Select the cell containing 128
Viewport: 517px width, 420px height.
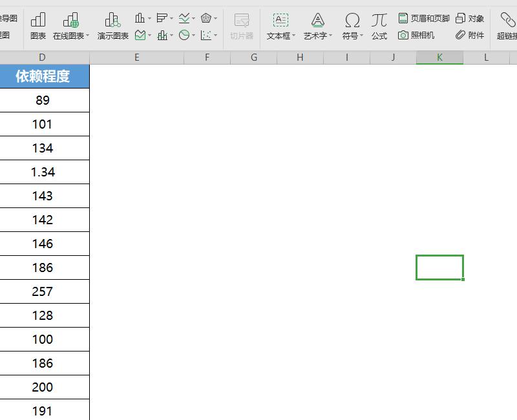tap(45, 315)
